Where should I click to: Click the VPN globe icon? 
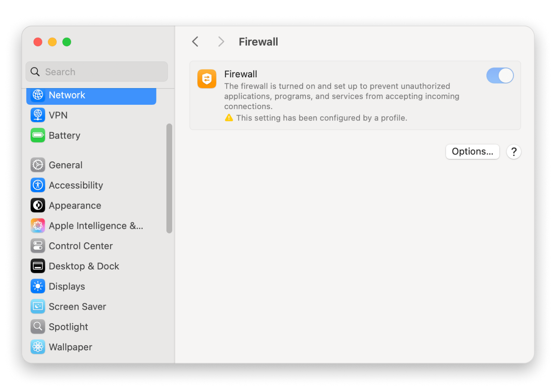pos(38,115)
